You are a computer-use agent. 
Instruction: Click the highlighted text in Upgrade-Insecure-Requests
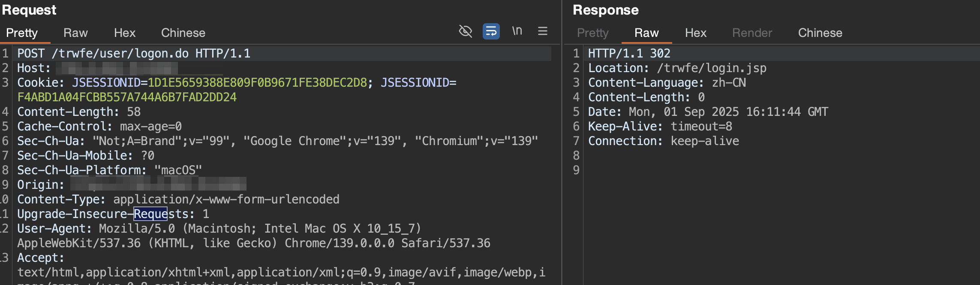point(150,214)
